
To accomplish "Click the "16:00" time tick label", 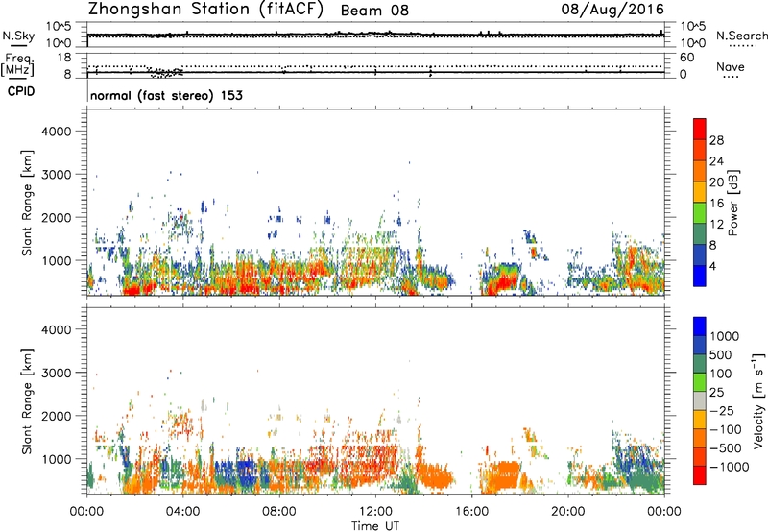I will tap(471, 512).
